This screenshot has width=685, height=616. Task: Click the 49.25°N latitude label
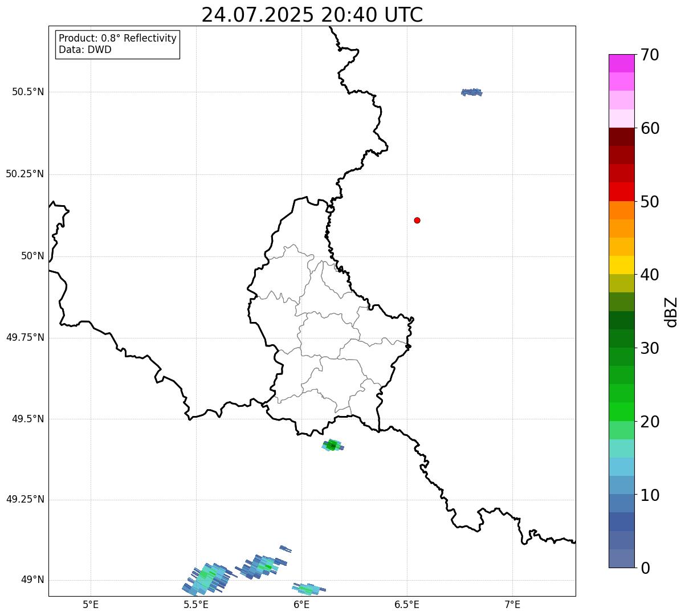[25, 499]
